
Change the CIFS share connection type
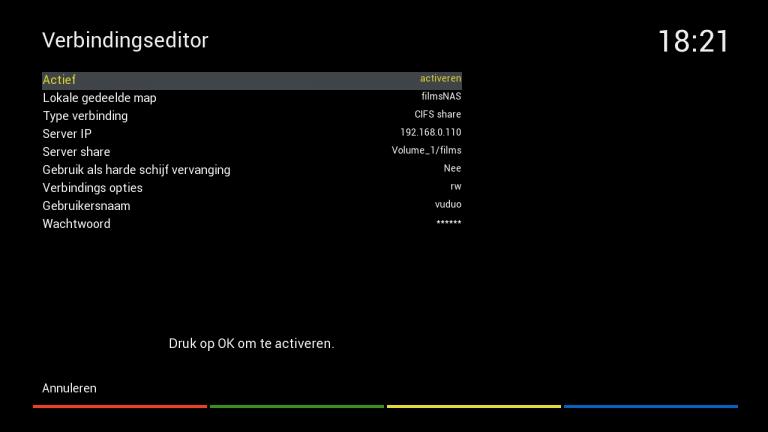[x=438, y=114]
